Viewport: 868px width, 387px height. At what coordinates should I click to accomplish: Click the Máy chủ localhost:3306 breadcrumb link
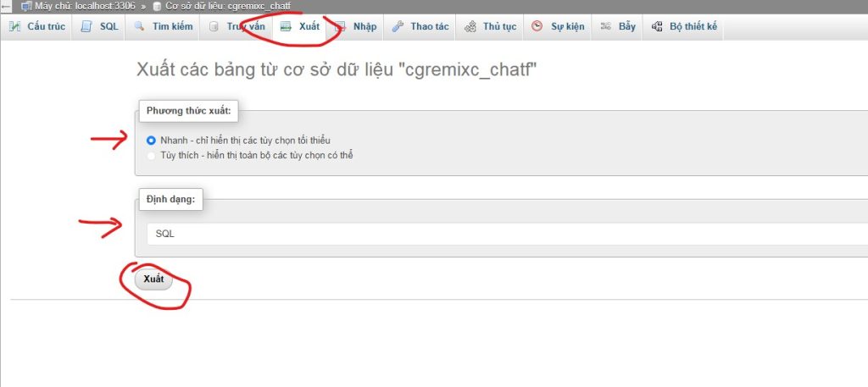coord(77,6)
